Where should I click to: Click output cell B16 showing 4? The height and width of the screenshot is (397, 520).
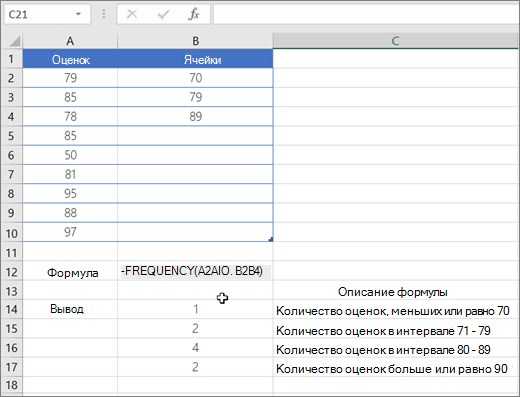[x=195, y=348]
